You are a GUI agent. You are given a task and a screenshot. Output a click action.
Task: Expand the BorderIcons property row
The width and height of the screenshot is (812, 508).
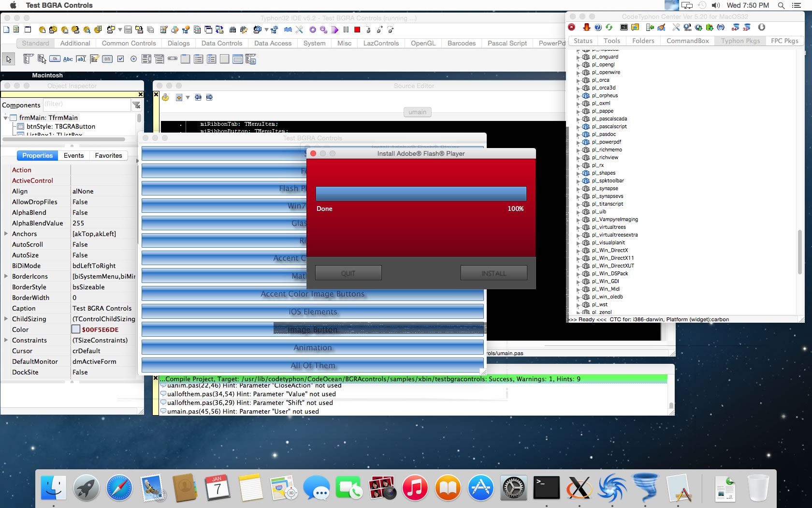tap(6, 276)
